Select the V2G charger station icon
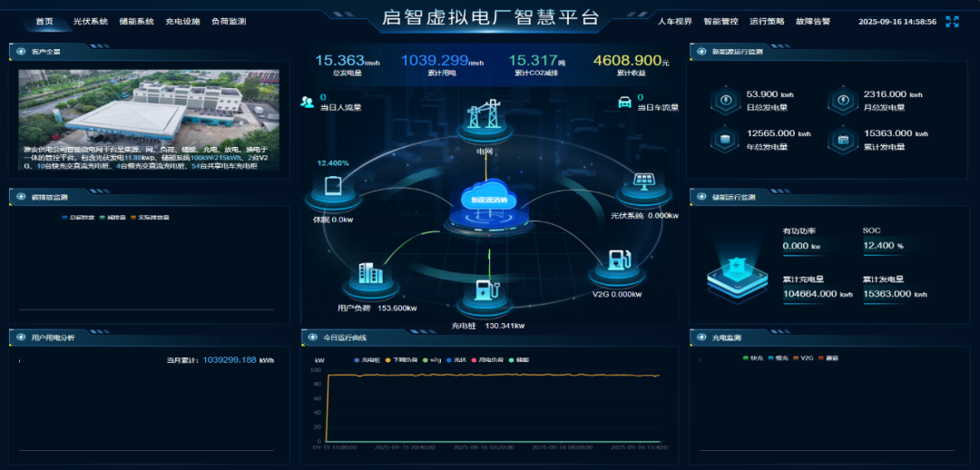980x470 pixels. coord(618,260)
